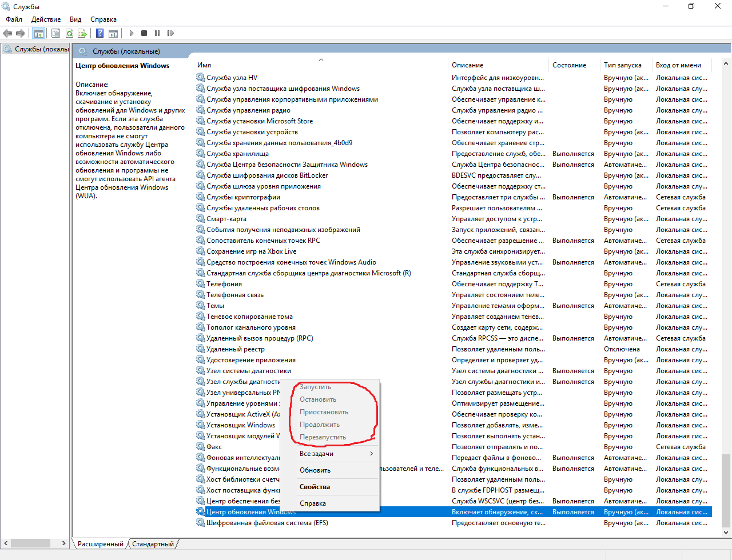Click the Stop service square icon
Screen dimensions: 732x560
click(144, 33)
